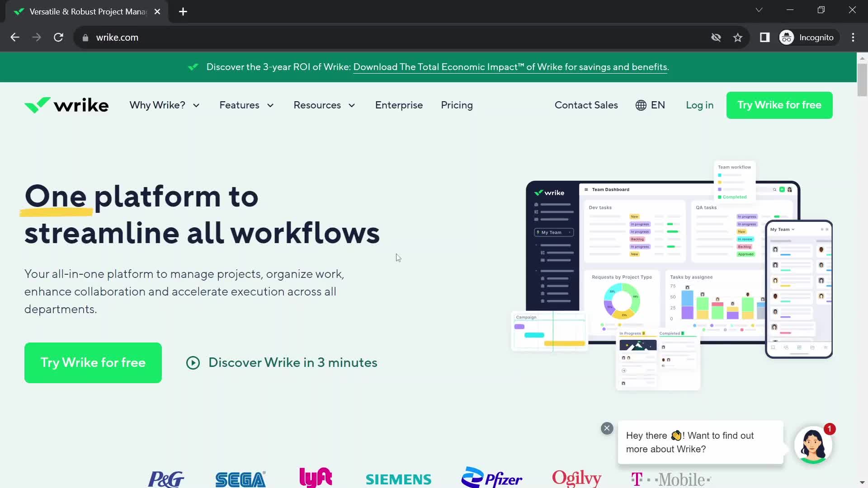Viewport: 868px width, 488px height.
Task: Expand the Resources dropdown menu
Action: [324, 105]
